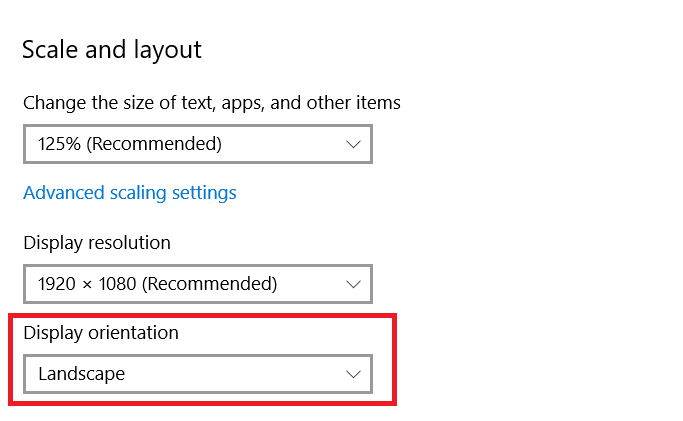The height and width of the screenshot is (421, 683).
Task: Expand the Display resolution dropdown
Action: tap(197, 284)
